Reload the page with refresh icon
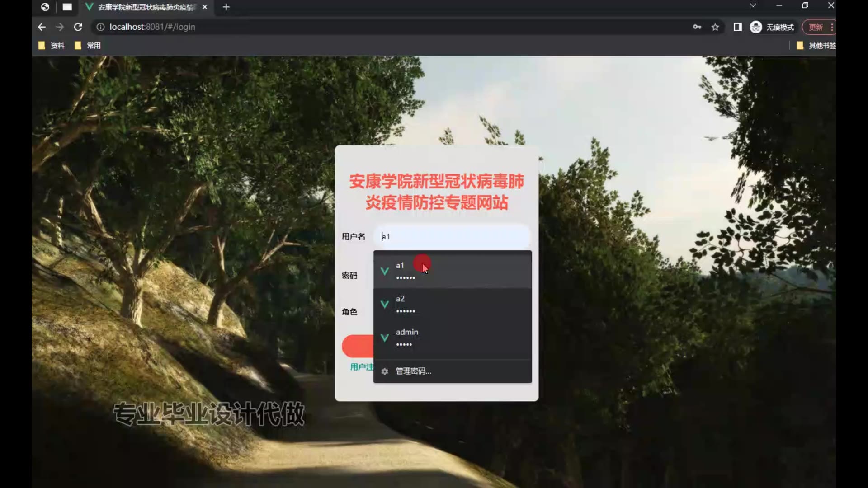Image resolution: width=868 pixels, height=488 pixels. click(x=78, y=27)
